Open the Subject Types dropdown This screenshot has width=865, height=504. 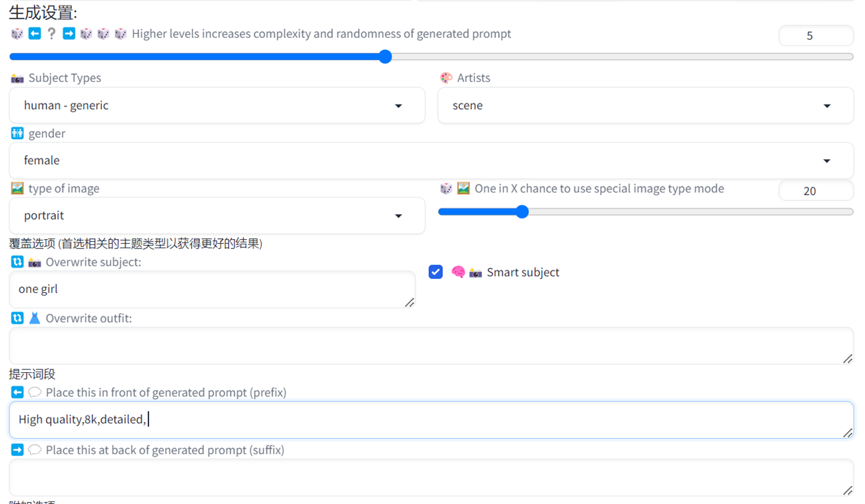pyautogui.click(x=216, y=105)
